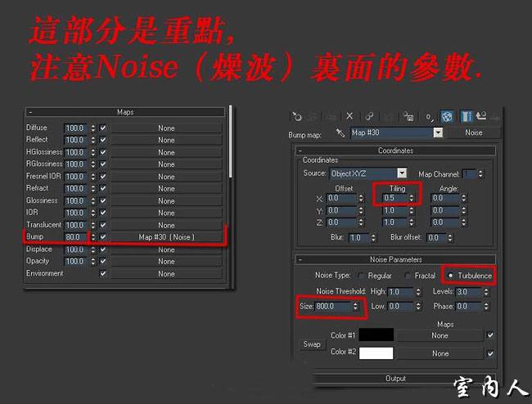The image size is (532, 404).
Task: Select the Fractal noise type radio
Action: [x=408, y=276]
